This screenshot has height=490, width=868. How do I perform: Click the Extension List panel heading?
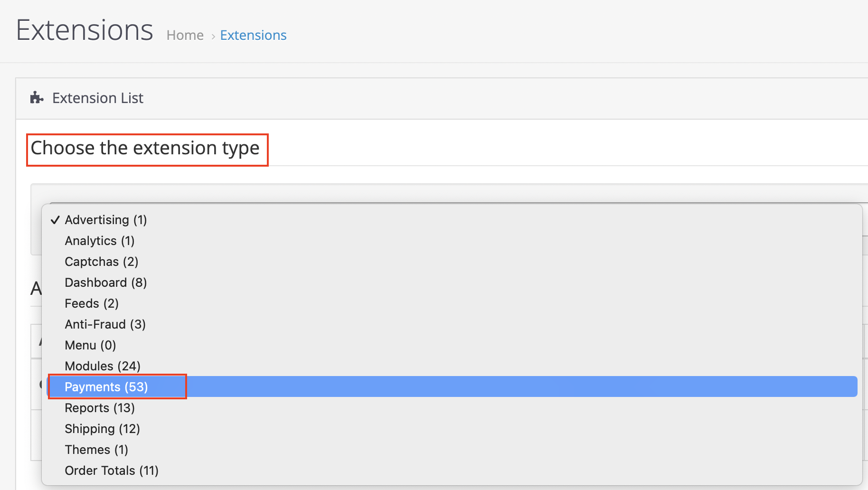point(98,98)
